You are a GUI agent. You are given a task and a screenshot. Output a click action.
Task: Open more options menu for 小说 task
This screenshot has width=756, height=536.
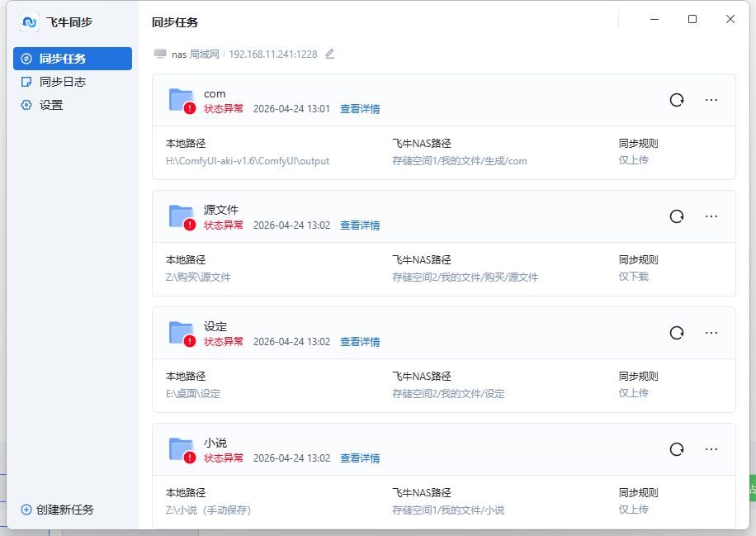[711, 449]
